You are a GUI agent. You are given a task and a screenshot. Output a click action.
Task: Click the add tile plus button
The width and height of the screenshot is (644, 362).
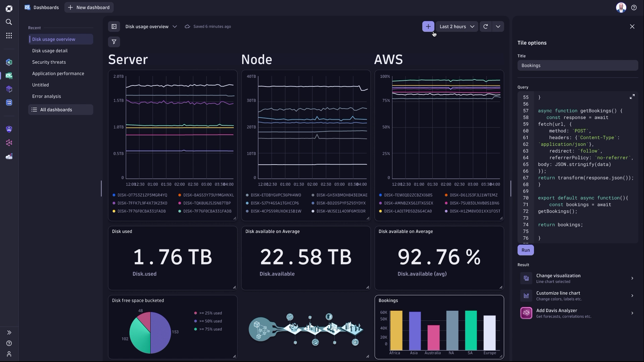428,26
